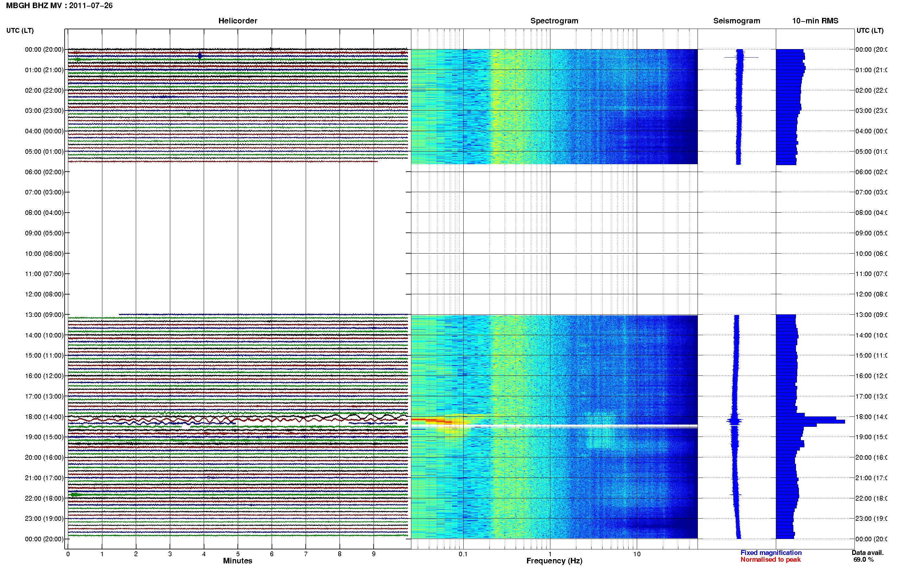Viewport: 924px width, 578px height.
Task: Click the right-side 06:00 time label
Action: (x=871, y=172)
